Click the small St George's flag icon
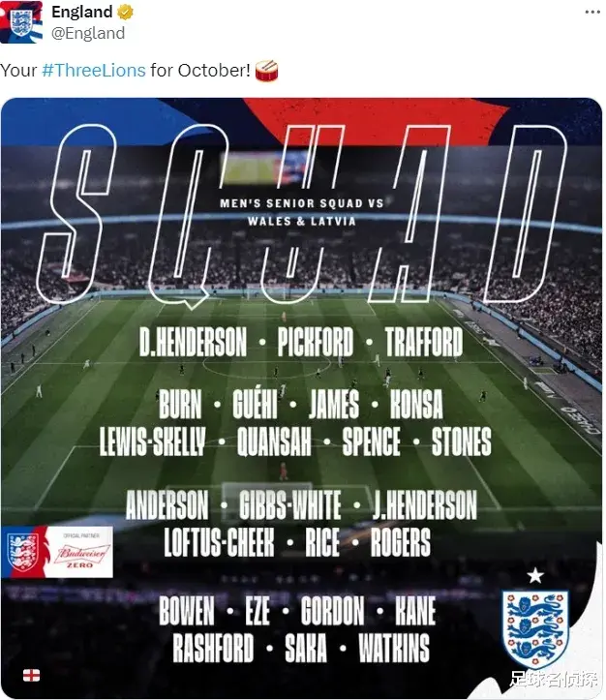Viewport: 606px width, 700px height. 31,674
